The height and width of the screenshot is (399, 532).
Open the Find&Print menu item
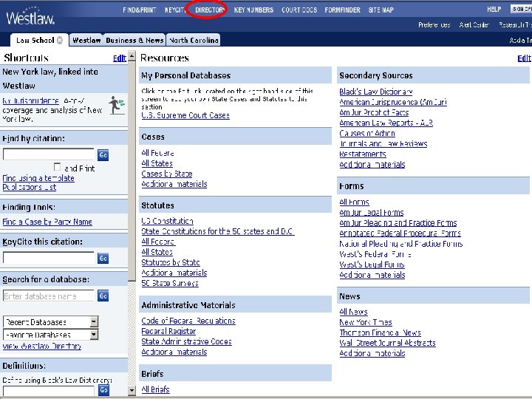point(140,10)
